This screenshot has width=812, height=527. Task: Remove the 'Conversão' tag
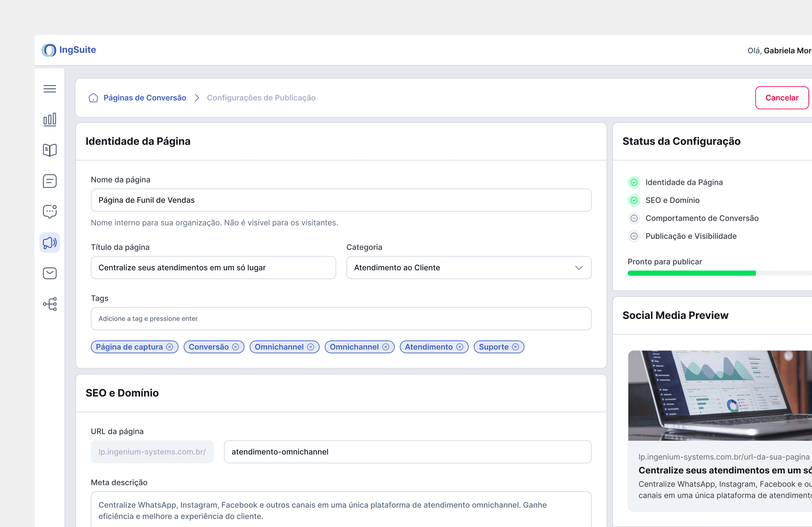(x=236, y=347)
